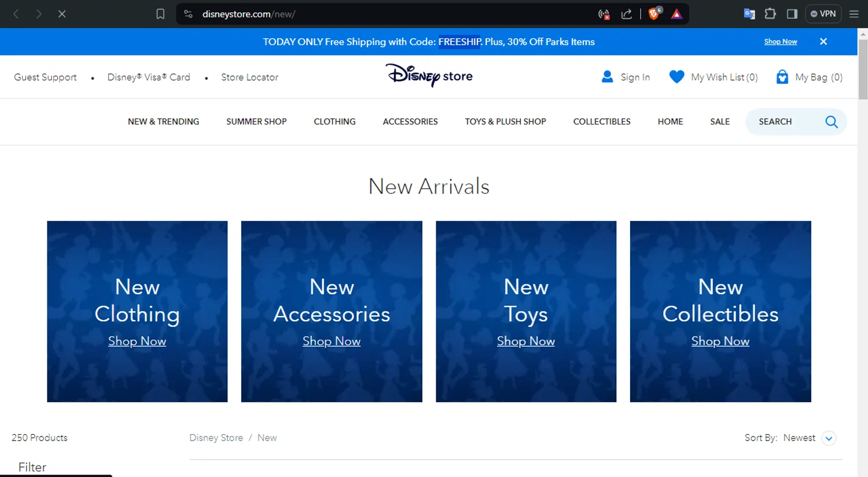Open the browser hamburger menu
868x477 pixels.
(854, 14)
